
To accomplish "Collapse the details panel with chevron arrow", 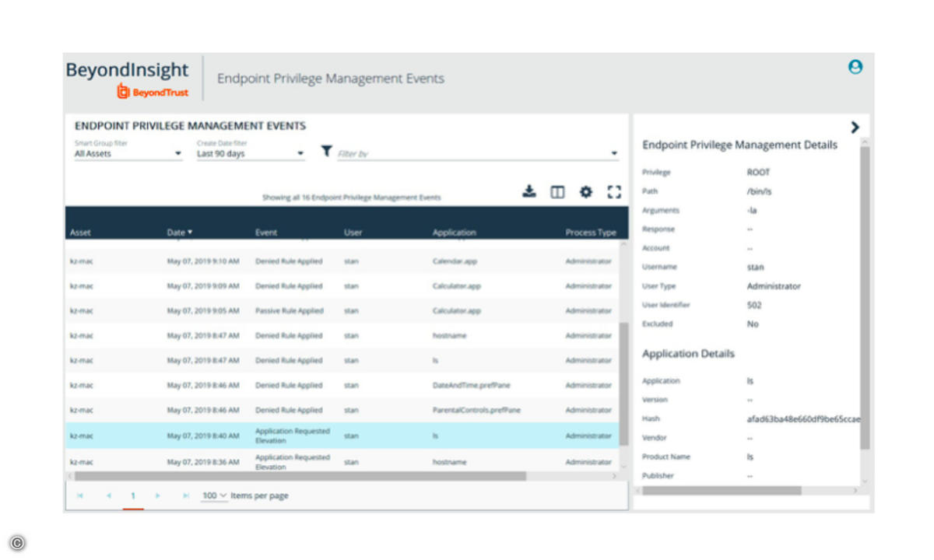I will 855,127.
